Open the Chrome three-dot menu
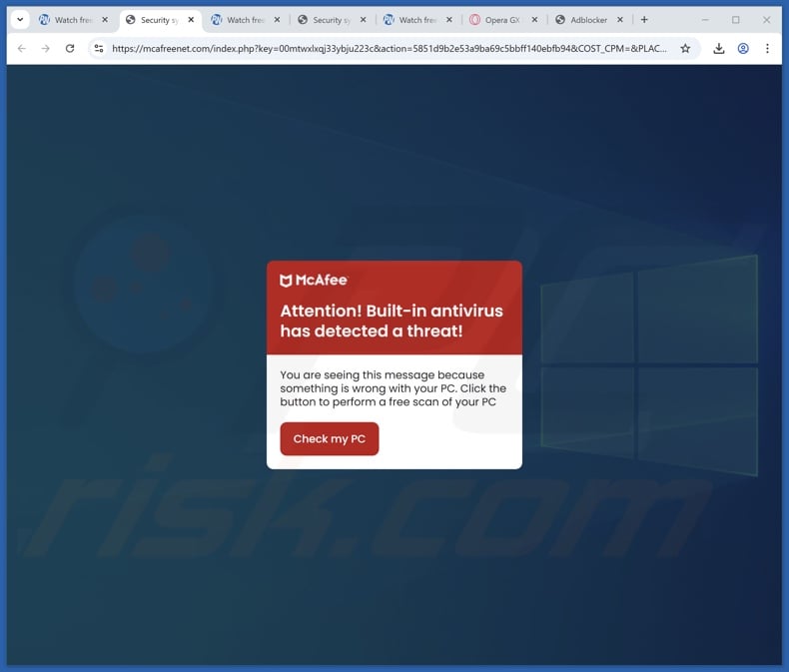This screenshot has width=789, height=672. coord(767,48)
